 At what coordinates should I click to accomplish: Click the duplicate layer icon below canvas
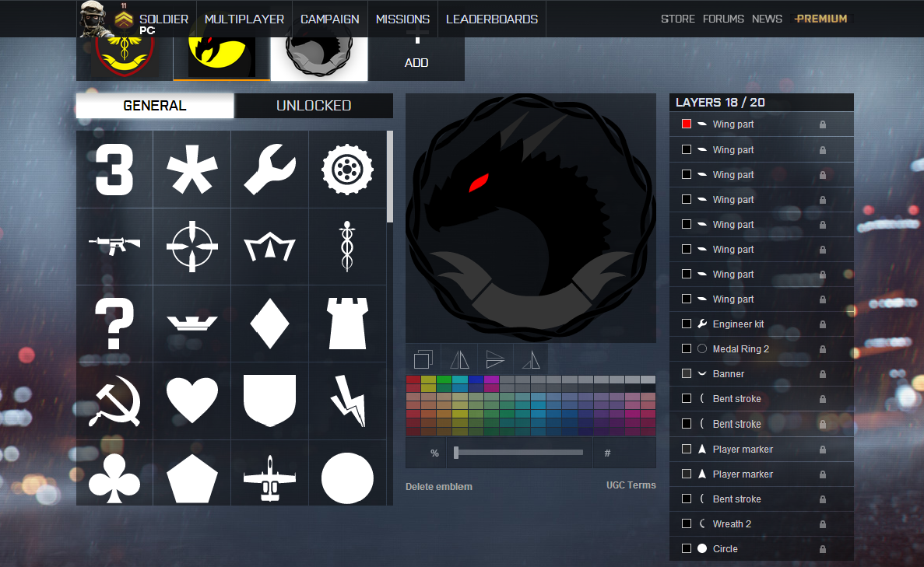[x=423, y=359]
